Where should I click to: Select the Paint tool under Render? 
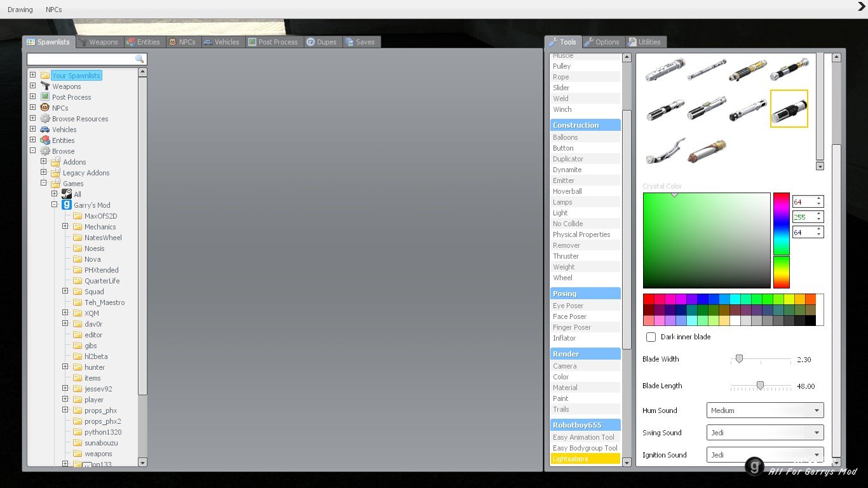(585, 398)
